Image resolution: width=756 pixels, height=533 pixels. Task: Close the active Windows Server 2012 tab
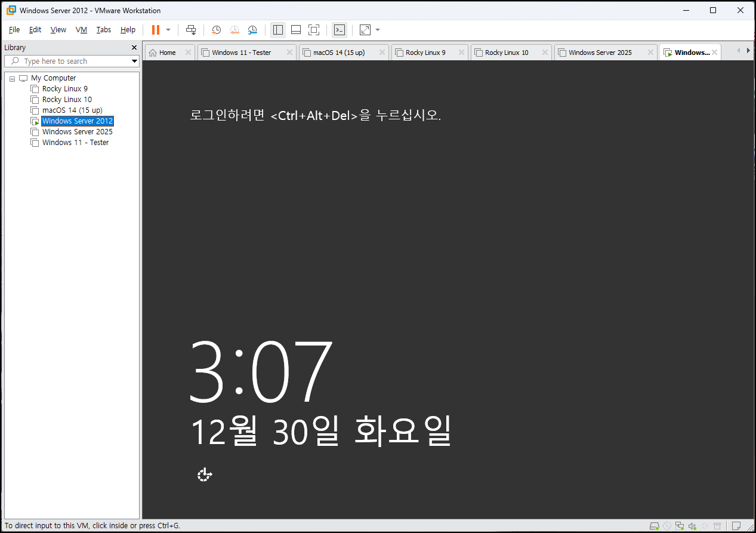pos(714,53)
